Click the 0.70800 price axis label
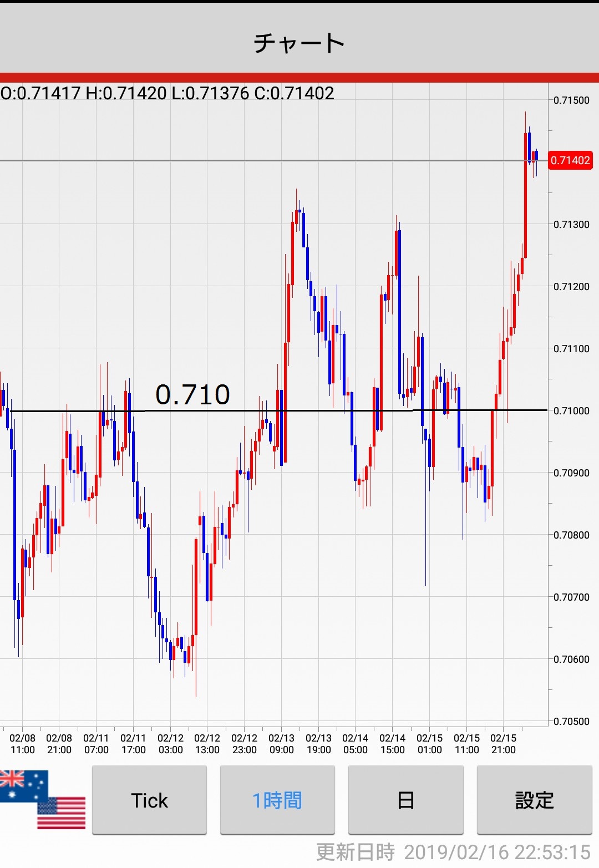Image resolution: width=599 pixels, height=868 pixels. click(571, 535)
